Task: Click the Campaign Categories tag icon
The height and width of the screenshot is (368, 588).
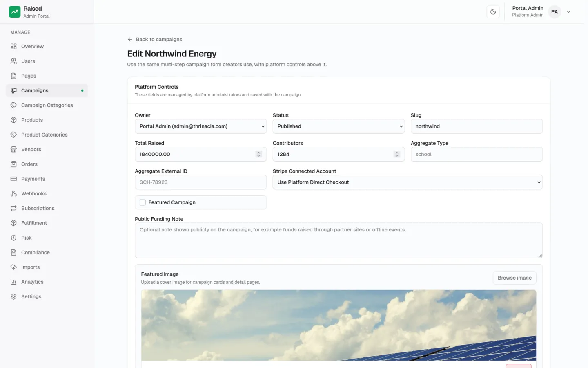Action: (13, 105)
